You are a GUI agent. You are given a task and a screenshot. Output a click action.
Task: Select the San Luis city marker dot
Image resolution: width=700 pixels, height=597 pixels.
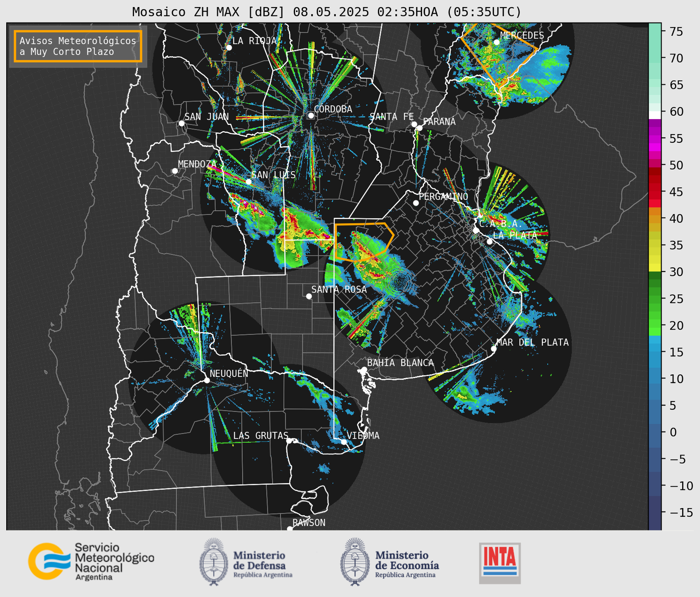(249, 181)
